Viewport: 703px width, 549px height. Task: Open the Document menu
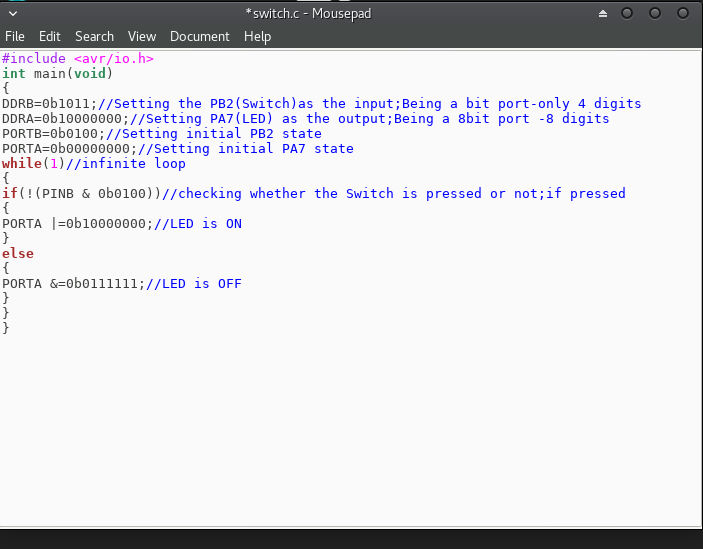(200, 36)
